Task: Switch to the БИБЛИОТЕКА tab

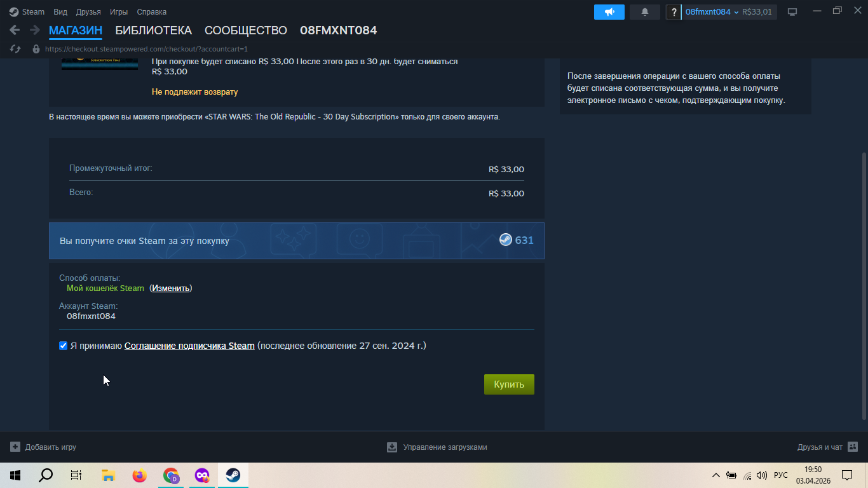Action: tap(153, 30)
